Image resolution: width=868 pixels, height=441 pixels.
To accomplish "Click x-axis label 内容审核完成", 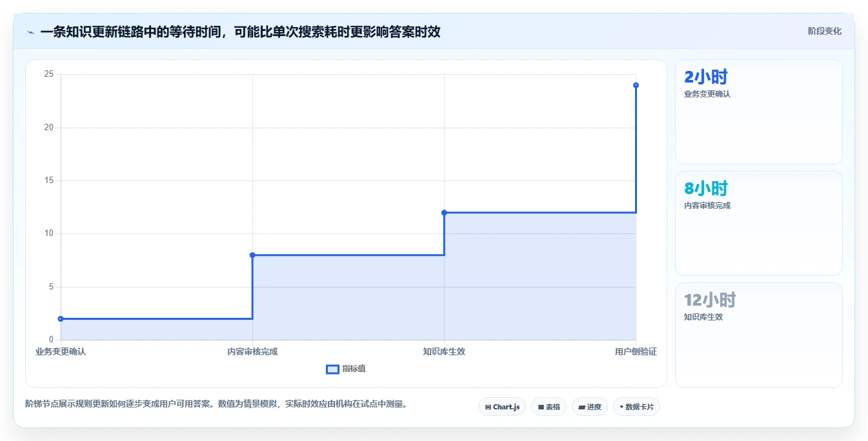I will pos(252,351).
